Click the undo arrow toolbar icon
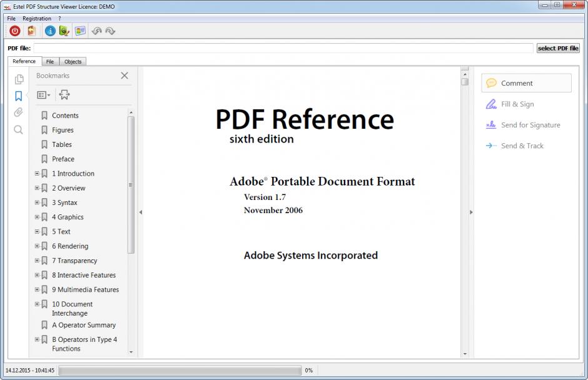 [x=96, y=30]
